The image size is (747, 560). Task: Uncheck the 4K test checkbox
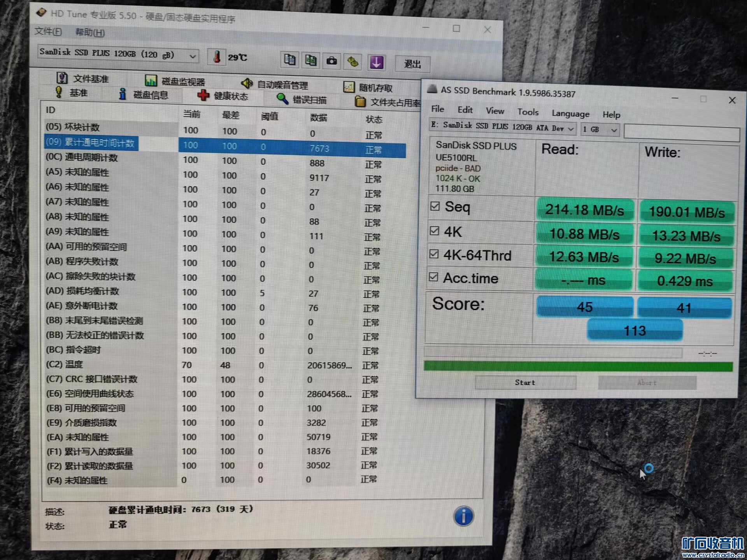tap(434, 231)
